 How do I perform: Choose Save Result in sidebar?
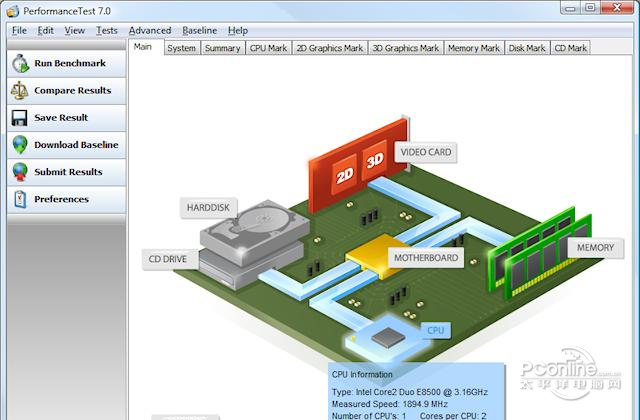coord(67,118)
